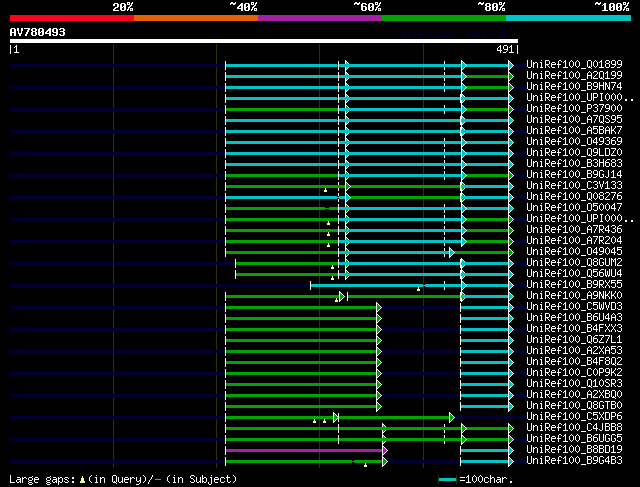Select hit label UniRef100_A7R204
Screen dimensions: 640x487
574,240
